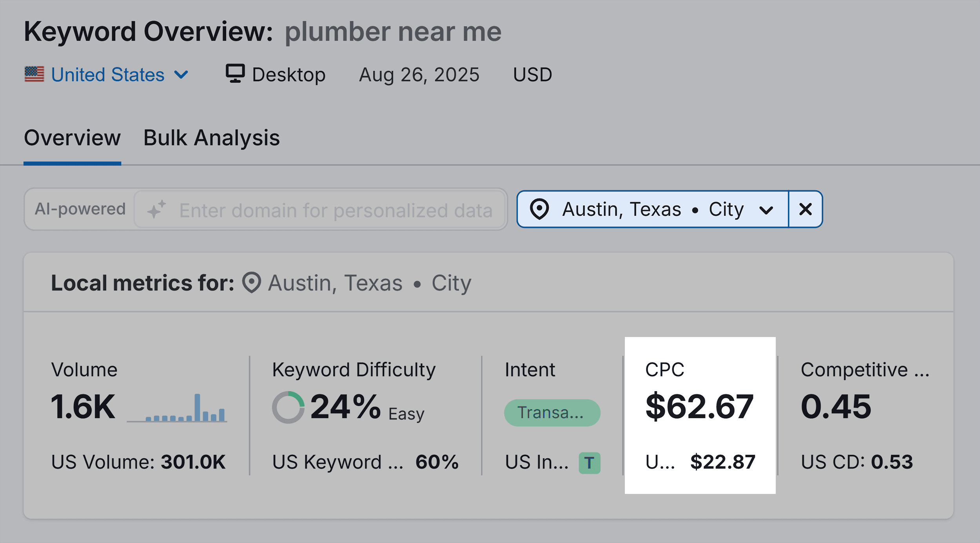Select the Overview tab
The height and width of the screenshot is (543, 980).
[72, 138]
